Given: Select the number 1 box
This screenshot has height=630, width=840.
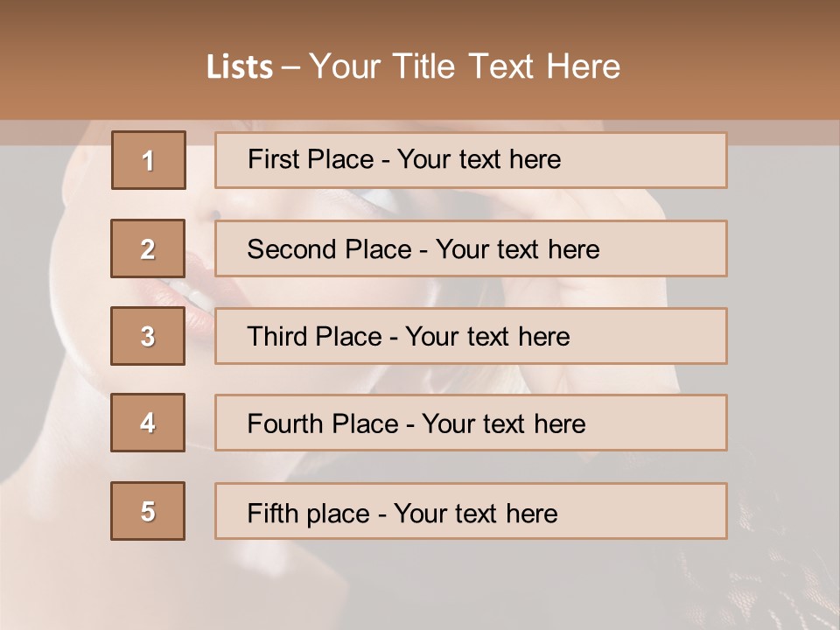Looking at the screenshot, I should pos(149,160).
